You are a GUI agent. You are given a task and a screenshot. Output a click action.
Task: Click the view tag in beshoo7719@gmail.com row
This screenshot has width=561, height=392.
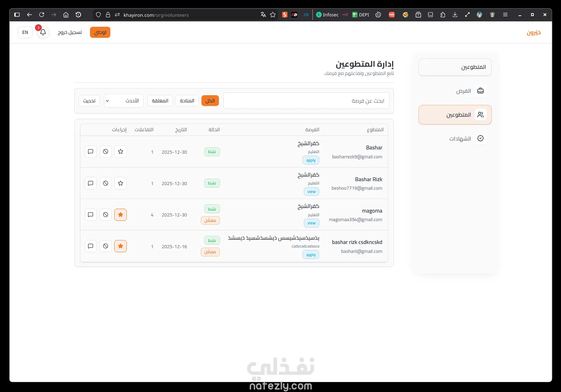[312, 192]
